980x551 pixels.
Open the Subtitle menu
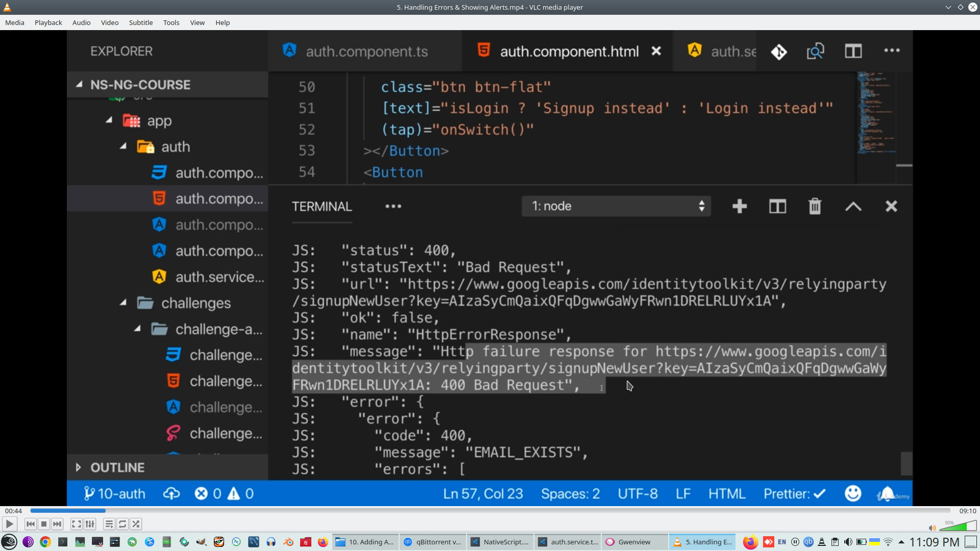140,22
